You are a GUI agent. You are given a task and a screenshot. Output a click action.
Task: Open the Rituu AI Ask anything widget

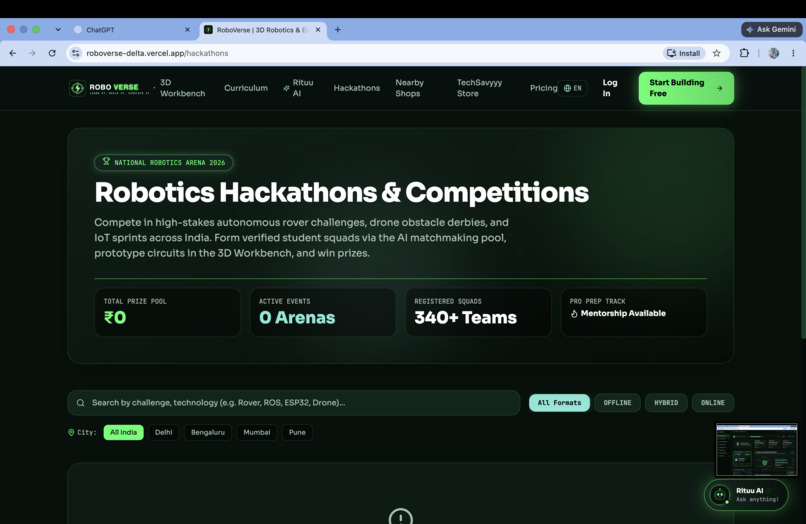[x=746, y=495]
